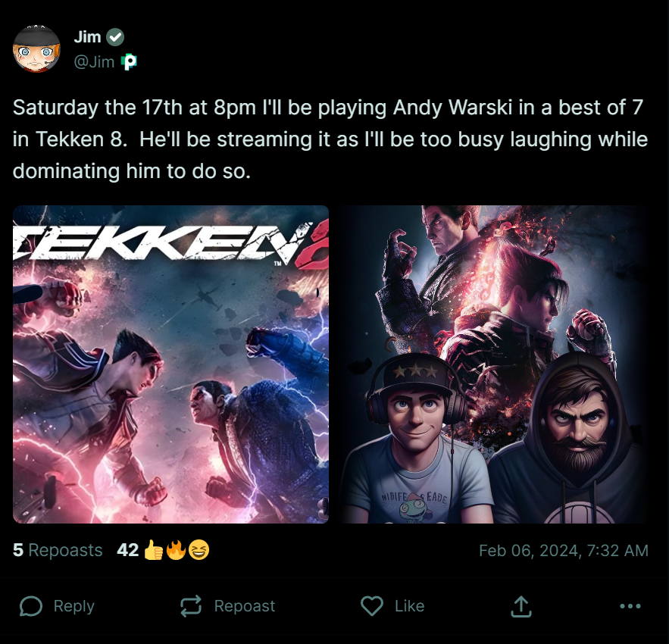Viewport: 669px width, 644px height.
Task: Click the share upload icon
Action: tap(521, 606)
